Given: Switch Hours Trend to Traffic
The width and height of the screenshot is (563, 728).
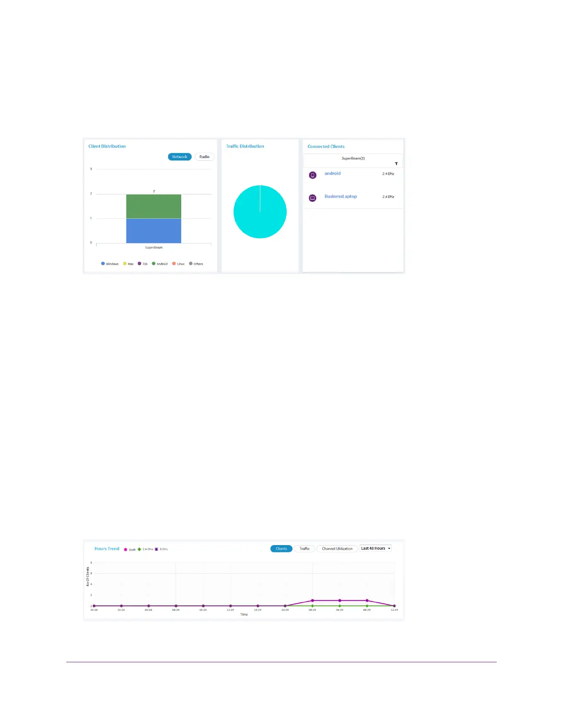Looking at the screenshot, I should point(304,549).
